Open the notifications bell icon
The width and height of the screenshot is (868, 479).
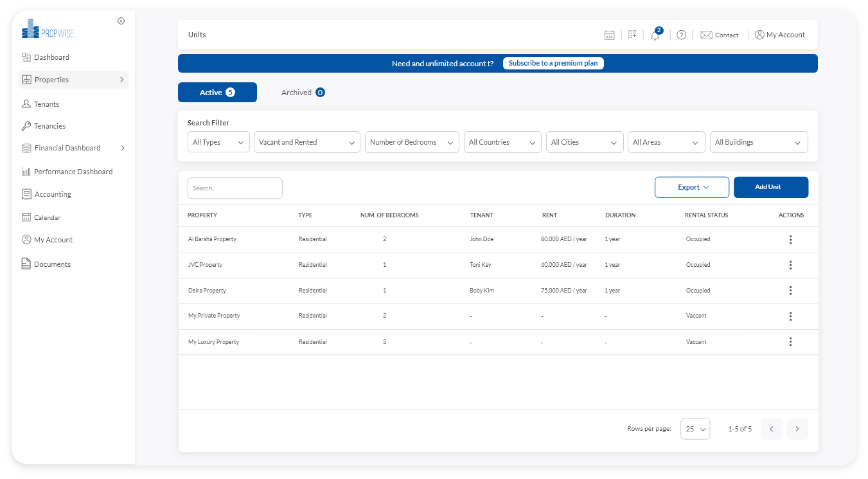click(655, 35)
